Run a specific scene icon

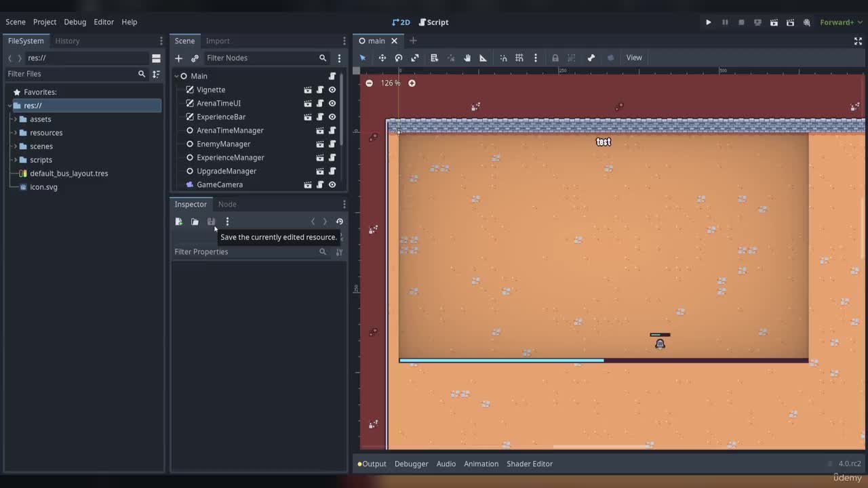pos(790,22)
